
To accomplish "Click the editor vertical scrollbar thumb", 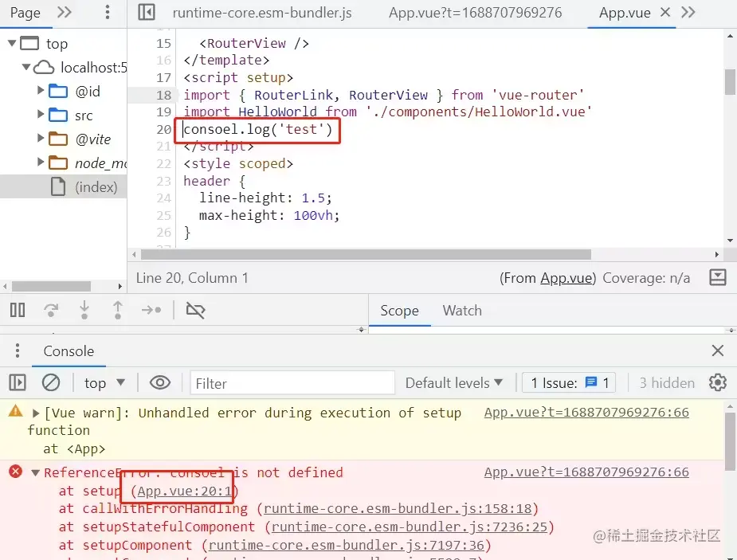I will [730, 82].
